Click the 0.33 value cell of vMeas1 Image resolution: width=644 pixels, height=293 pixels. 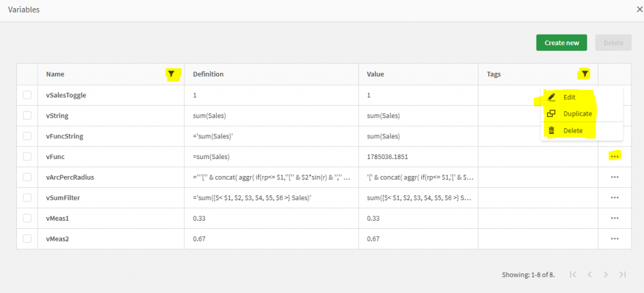(418, 218)
